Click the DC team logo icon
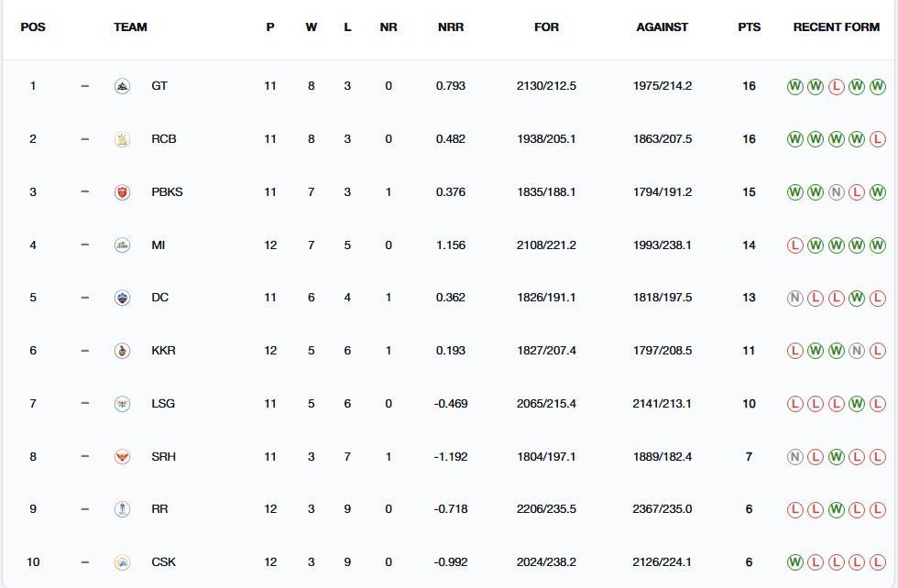Viewport: 898px width, 588px height. [122, 298]
